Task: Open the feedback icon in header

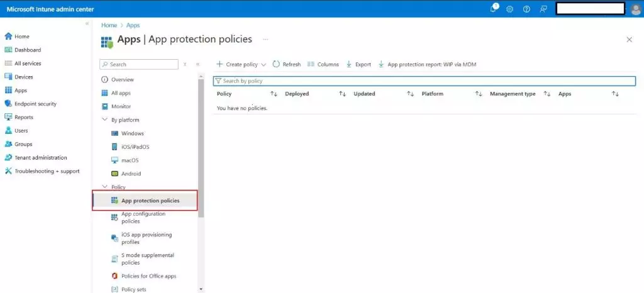Action: pos(543,9)
